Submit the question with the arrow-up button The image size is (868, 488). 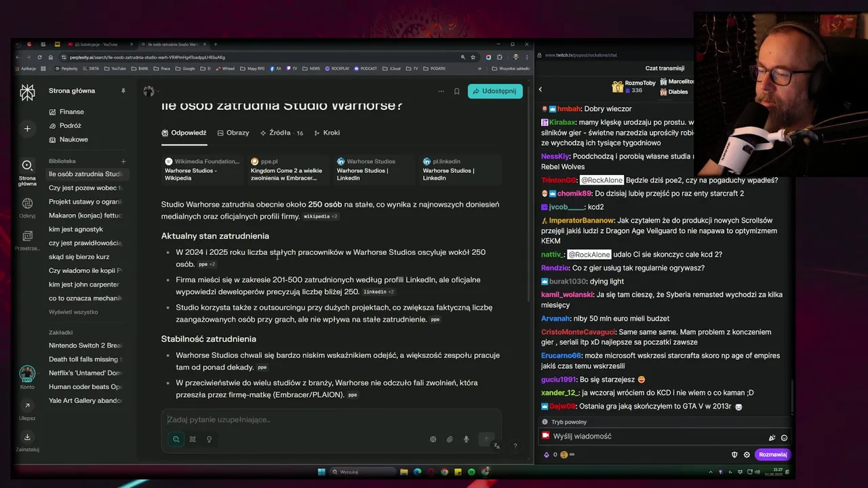(x=486, y=439)
